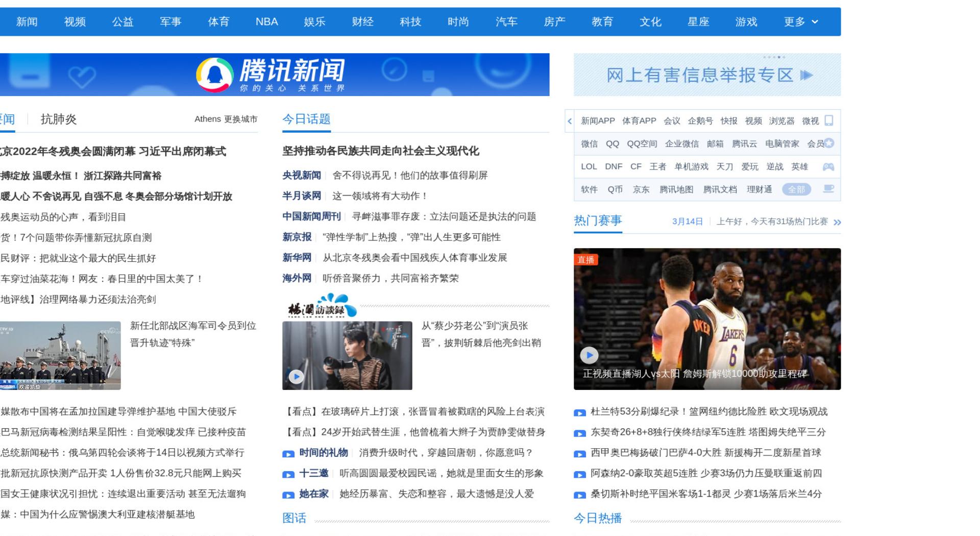Open article 新任北部战区海军司令员到位
The image size is (980, 536).
(193, 334)
